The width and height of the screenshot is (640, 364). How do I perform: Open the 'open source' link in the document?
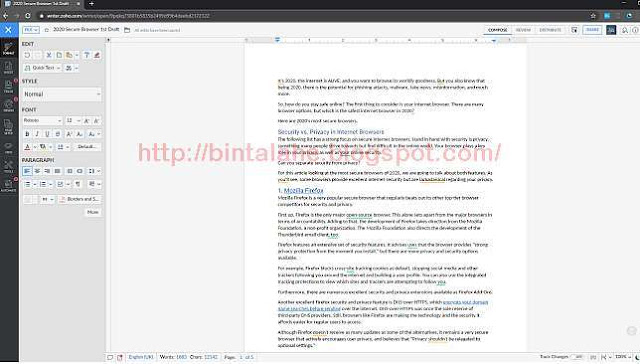(359, 215)
